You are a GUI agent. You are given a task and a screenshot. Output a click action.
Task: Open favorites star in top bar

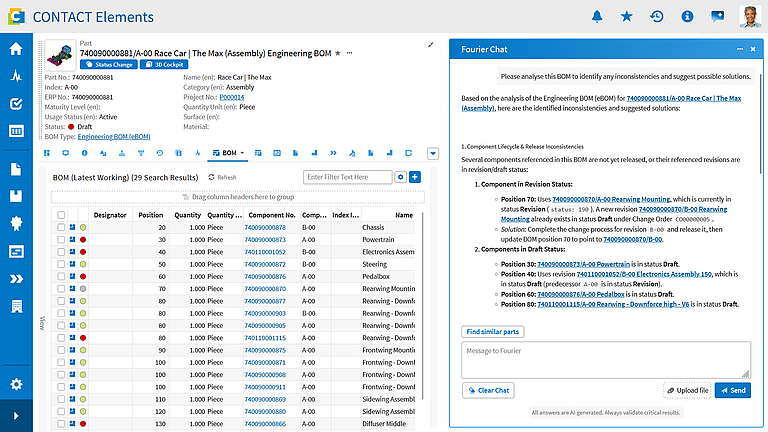tap(626, 17)
